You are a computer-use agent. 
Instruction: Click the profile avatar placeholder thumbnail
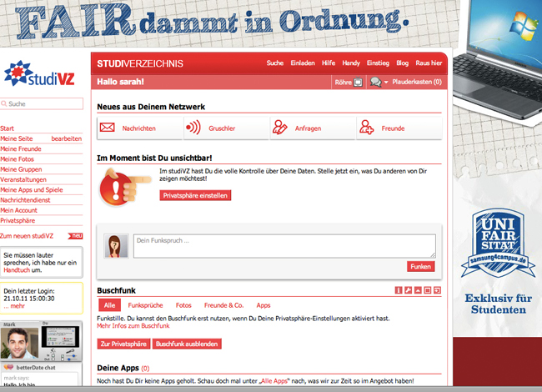click(116, 246)
